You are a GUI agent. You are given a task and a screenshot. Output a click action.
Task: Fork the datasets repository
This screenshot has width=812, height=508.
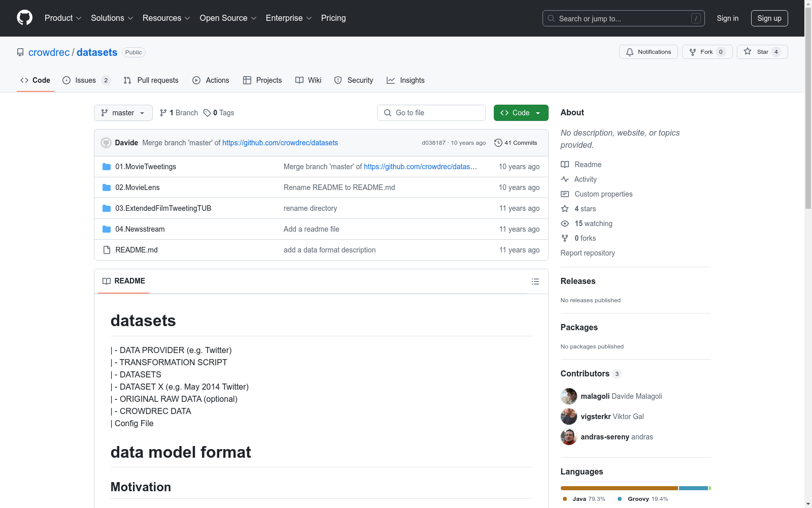(x=707, y=52)
